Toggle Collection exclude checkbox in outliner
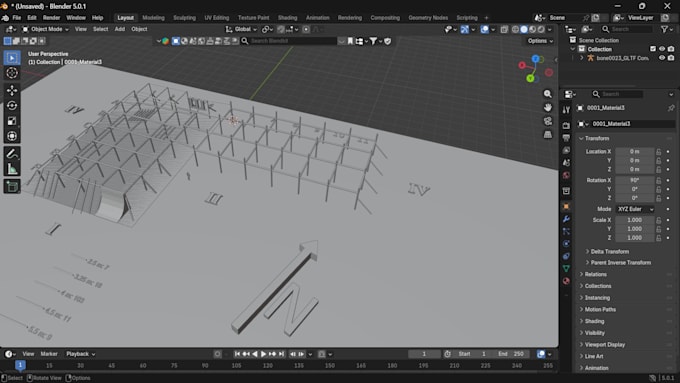 (x=653, y=49)
